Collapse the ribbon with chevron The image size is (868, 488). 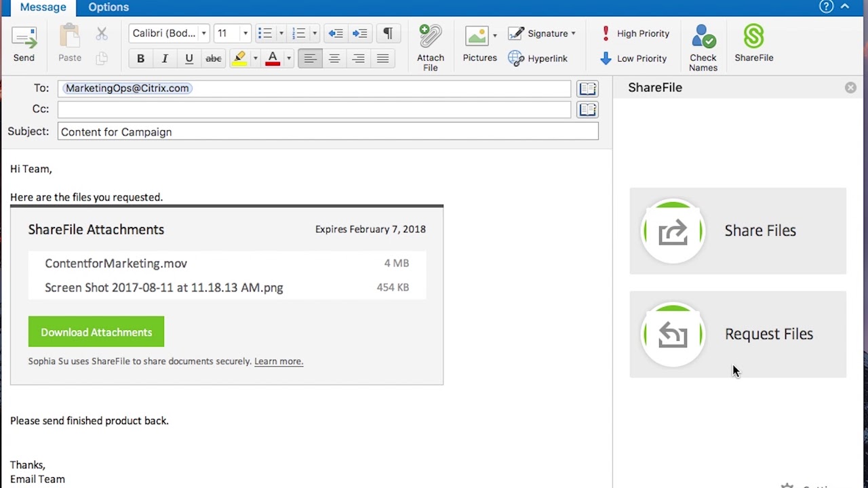845,7
